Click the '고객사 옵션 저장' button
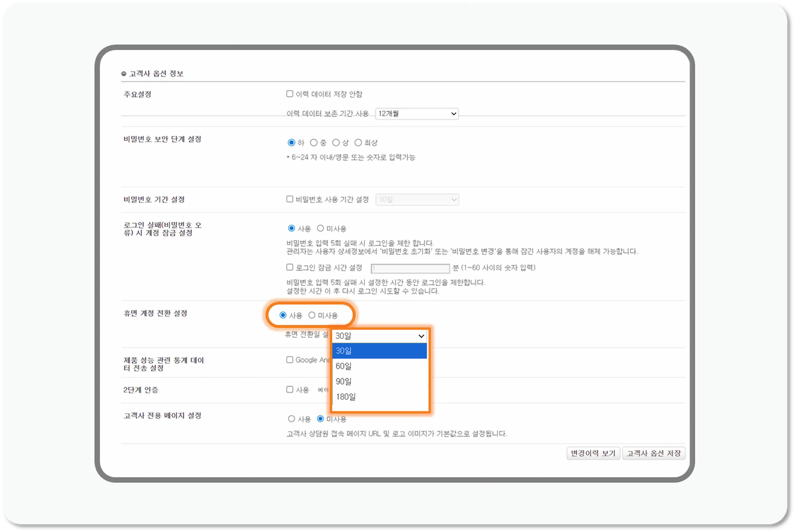The height and width of the screenshot is (532, 795). click(x=653, y=453)
